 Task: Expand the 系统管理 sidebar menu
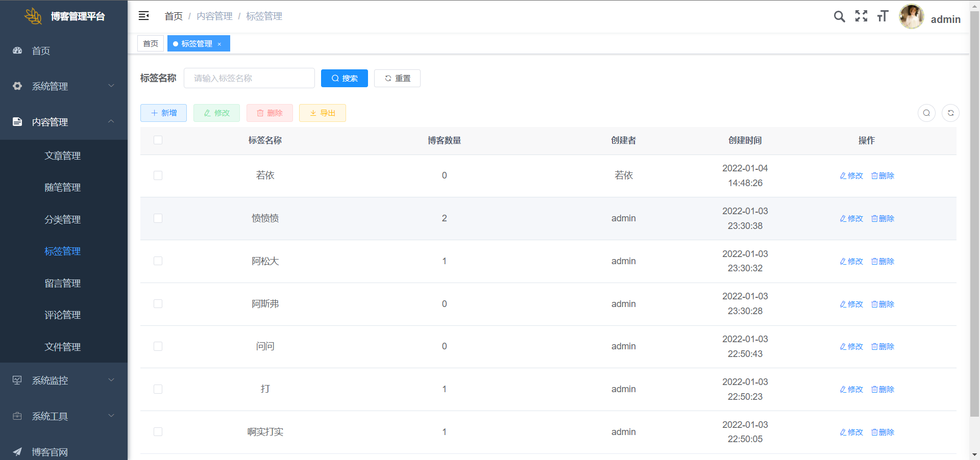(64, 86)
